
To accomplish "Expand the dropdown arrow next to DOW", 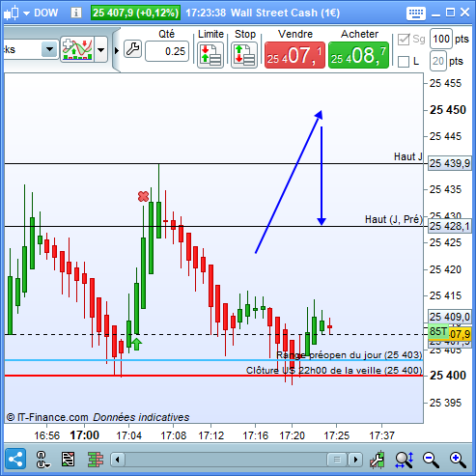I will coord(26,14).
